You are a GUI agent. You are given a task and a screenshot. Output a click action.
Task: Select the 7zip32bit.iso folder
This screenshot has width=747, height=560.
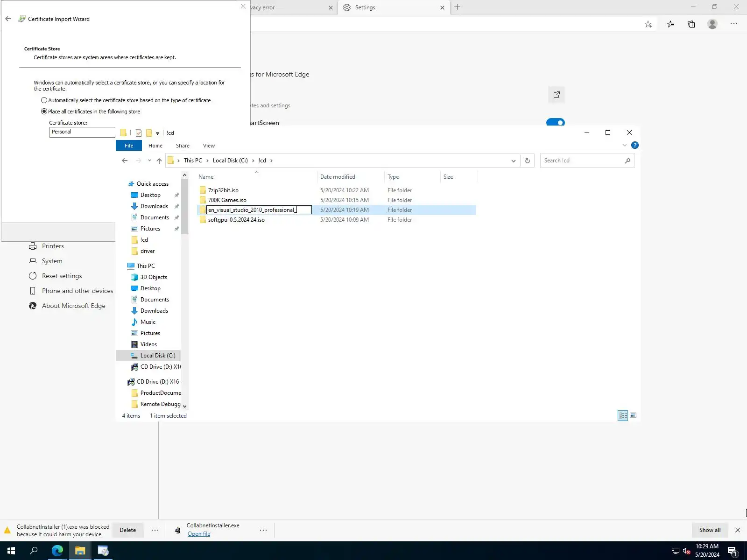coord(223,190)
